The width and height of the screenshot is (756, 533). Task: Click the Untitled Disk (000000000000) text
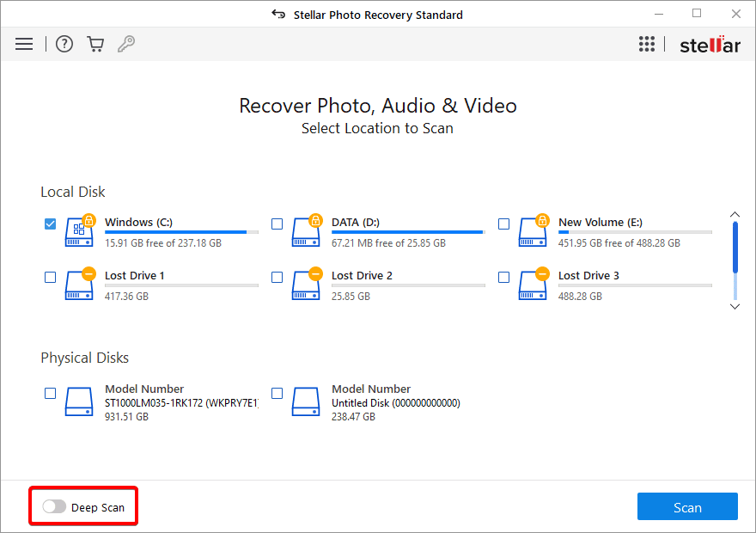click(396, 403)
